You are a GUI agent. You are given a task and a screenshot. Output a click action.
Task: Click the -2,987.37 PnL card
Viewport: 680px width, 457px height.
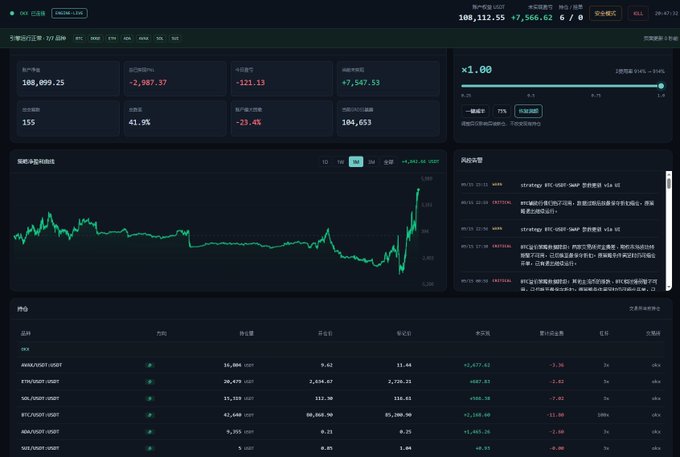175,78
